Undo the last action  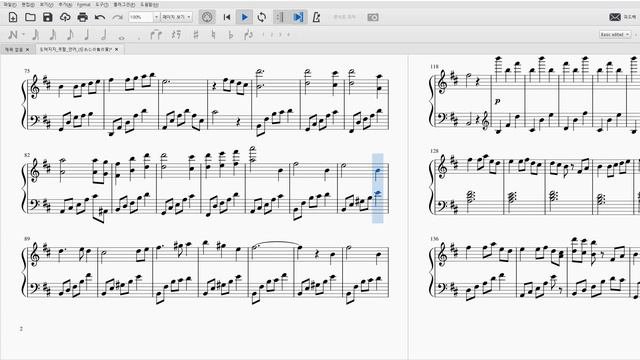[100, 17]
